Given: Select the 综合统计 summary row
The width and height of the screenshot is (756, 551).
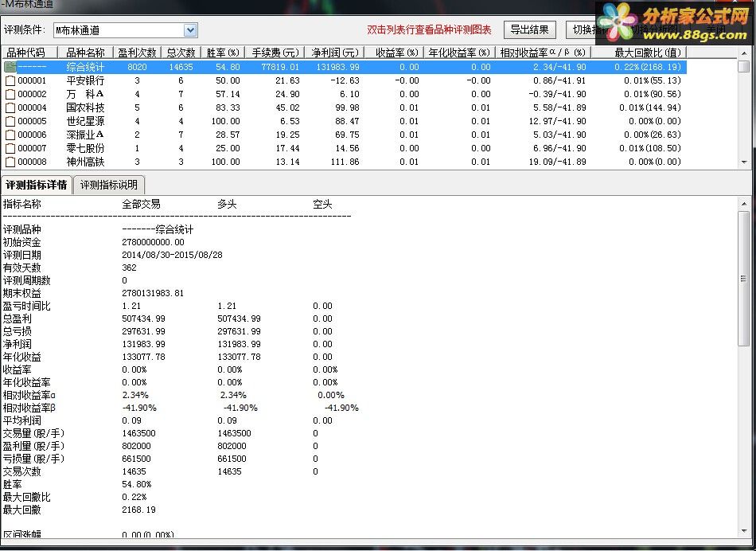Looking at the screenshot, I should click(345, 67).
